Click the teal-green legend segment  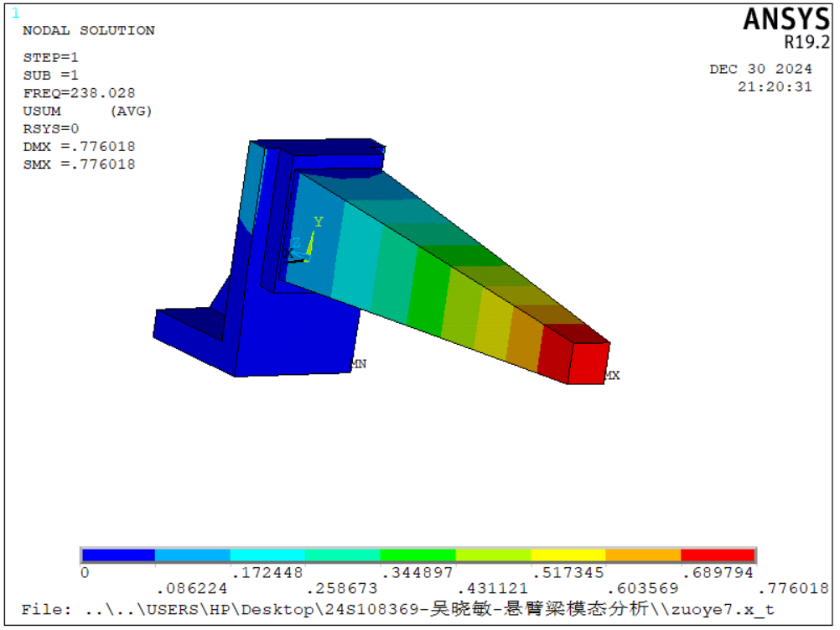click(x=342, y=555)
